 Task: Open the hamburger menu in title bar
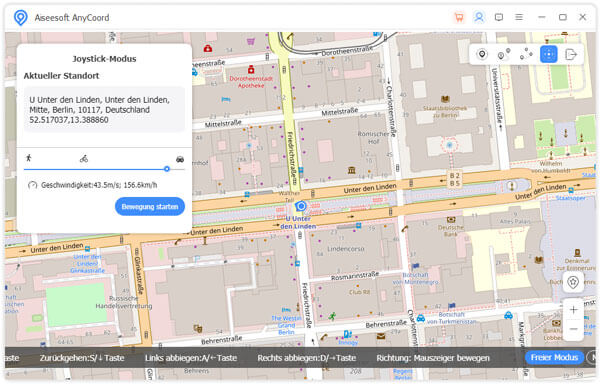coord(519,17)
